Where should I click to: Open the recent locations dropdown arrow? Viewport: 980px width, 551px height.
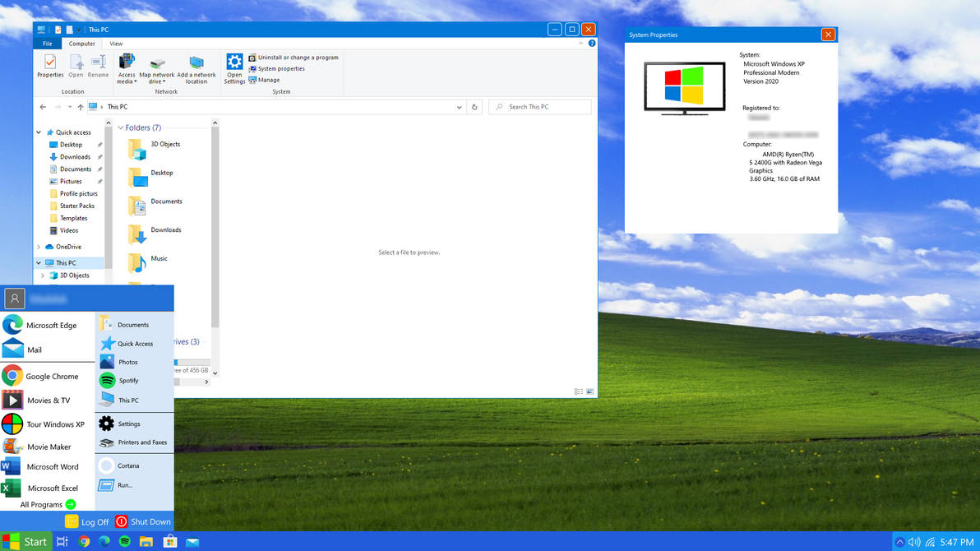click(x=70, y=107)
